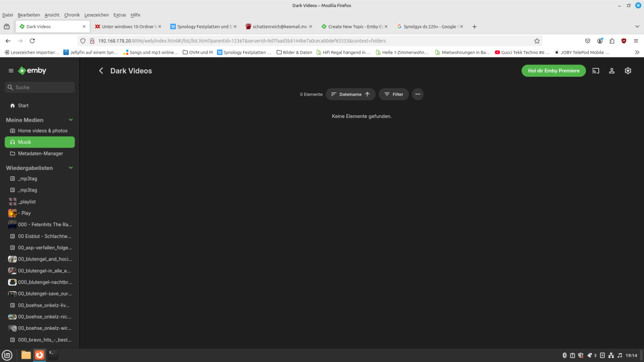List all tabs dropdown arrow
Screen dimensions: 644x362
(637, 26)
